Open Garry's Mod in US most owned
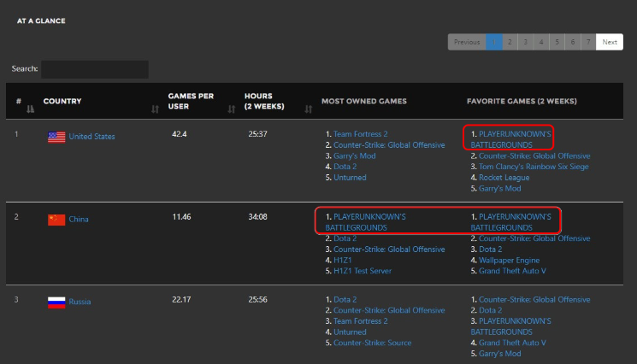This screenshot has height=364, width=637. 354,156
